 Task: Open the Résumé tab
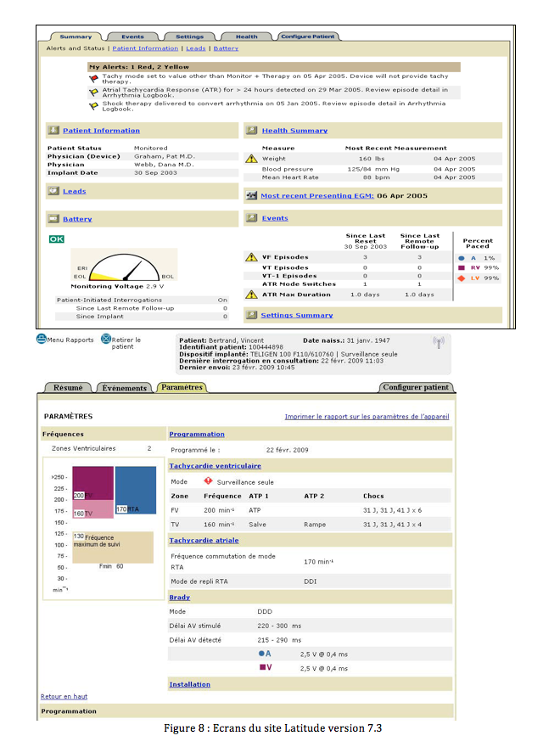(x=68, y=388)
